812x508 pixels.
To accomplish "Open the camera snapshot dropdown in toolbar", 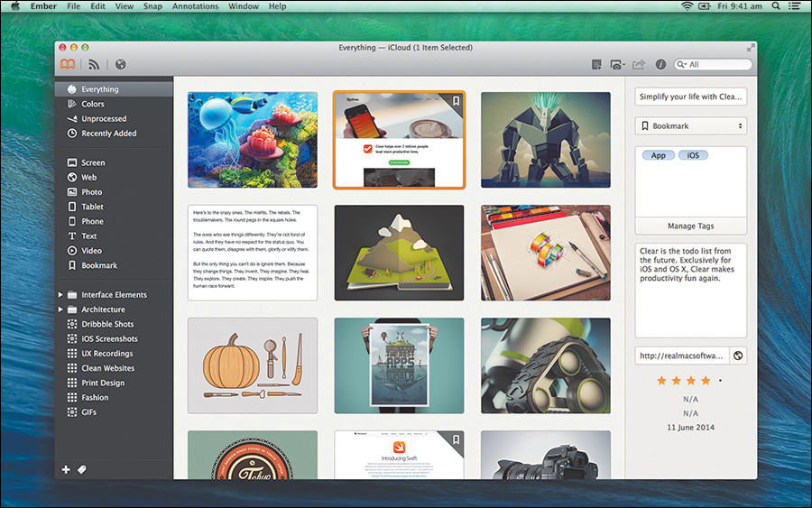I will [x=617, y=65].
